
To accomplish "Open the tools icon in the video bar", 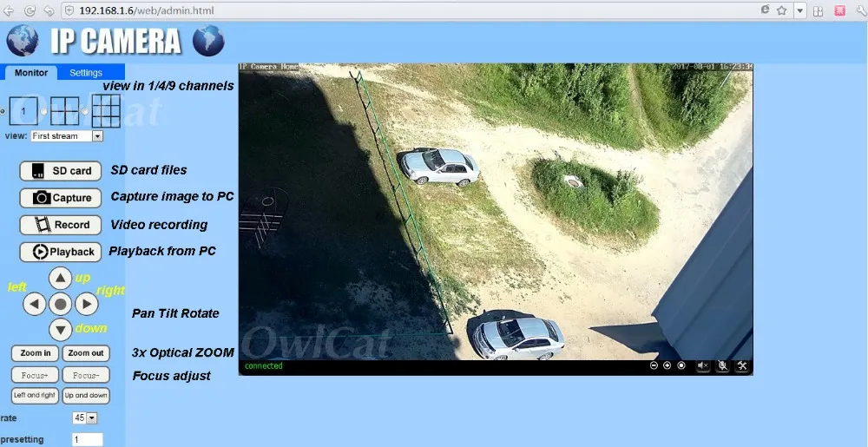I will 742,365.
